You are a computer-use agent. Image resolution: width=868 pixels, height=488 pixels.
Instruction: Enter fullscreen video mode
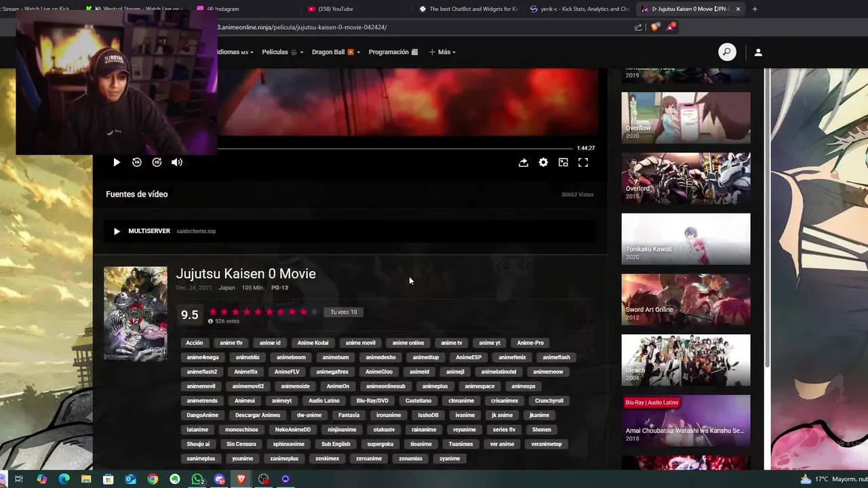click(x=583, y=163)
